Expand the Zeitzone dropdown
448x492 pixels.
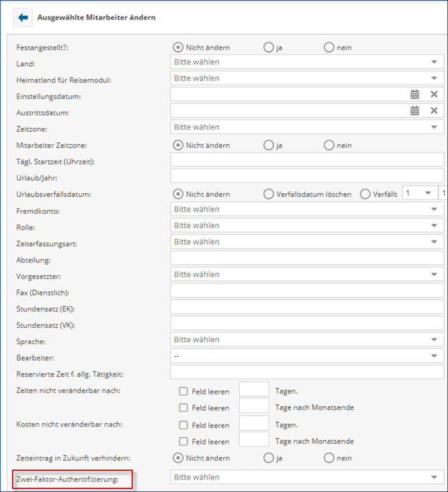pos(307,127)
